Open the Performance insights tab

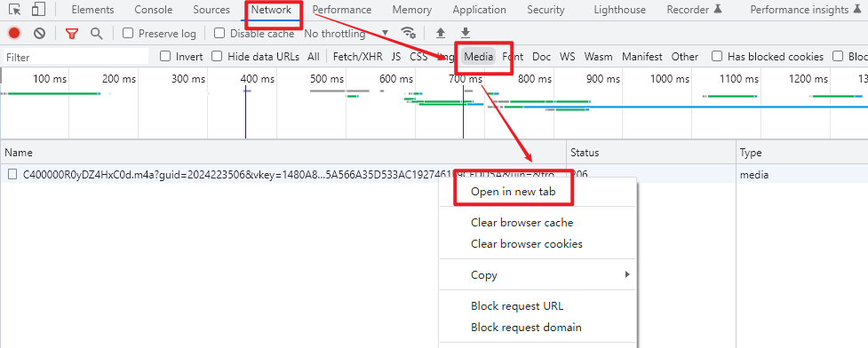[806, 10]
